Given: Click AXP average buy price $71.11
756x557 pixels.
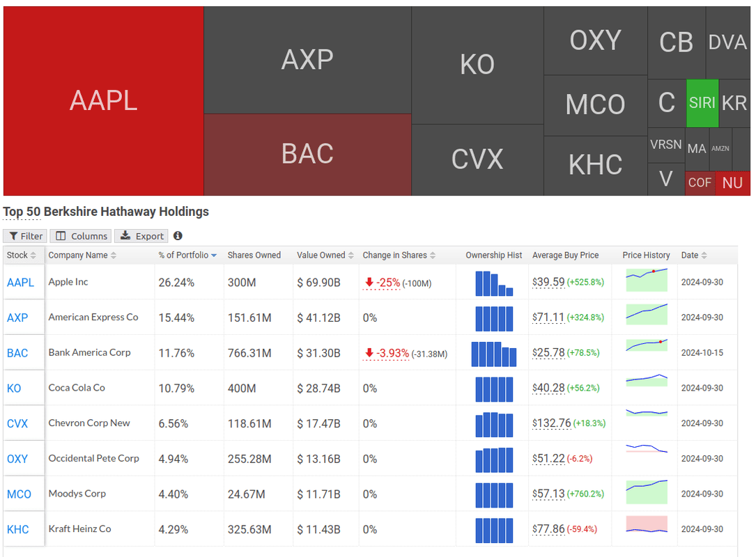Looking at the screenshot, I should click(548, 317).
